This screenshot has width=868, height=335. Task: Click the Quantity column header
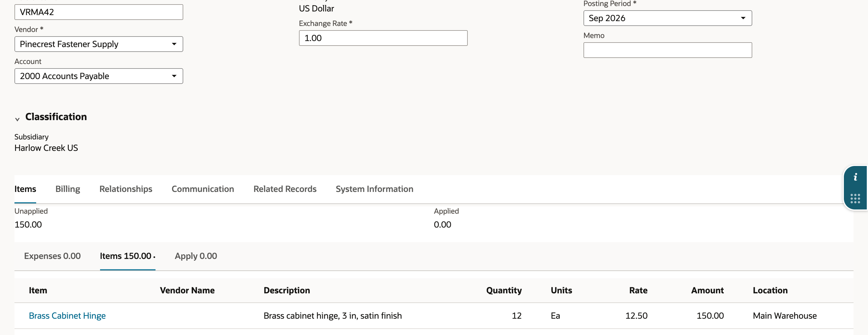pyautogui.click(x=504, y=290)
